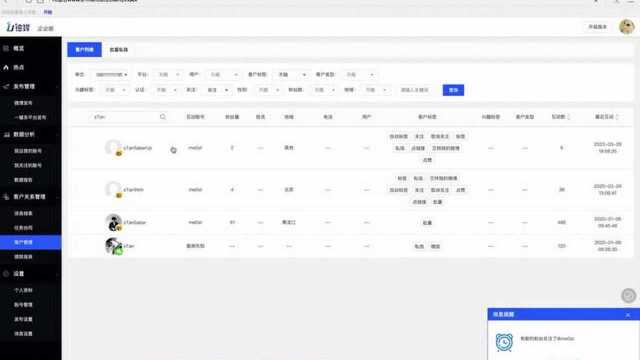
Task: Click the alarm clock icon in the notification popup
Action: [504, 342]
